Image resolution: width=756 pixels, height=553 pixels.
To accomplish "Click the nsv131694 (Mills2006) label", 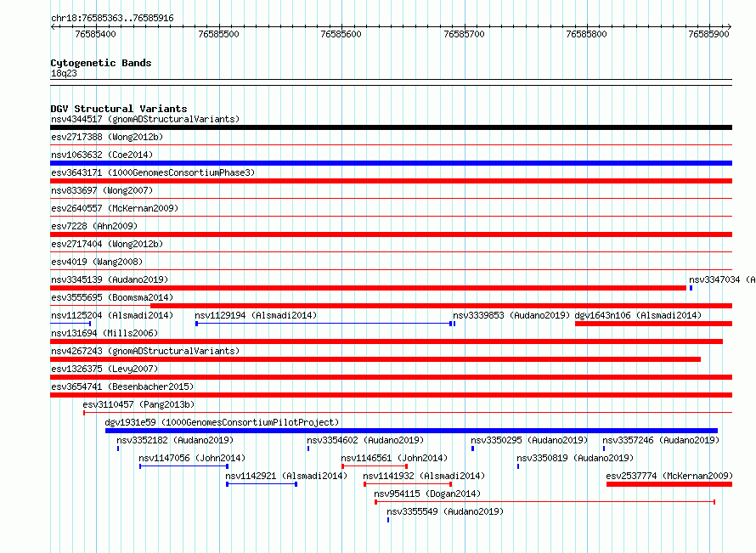I will pos(104,333).
